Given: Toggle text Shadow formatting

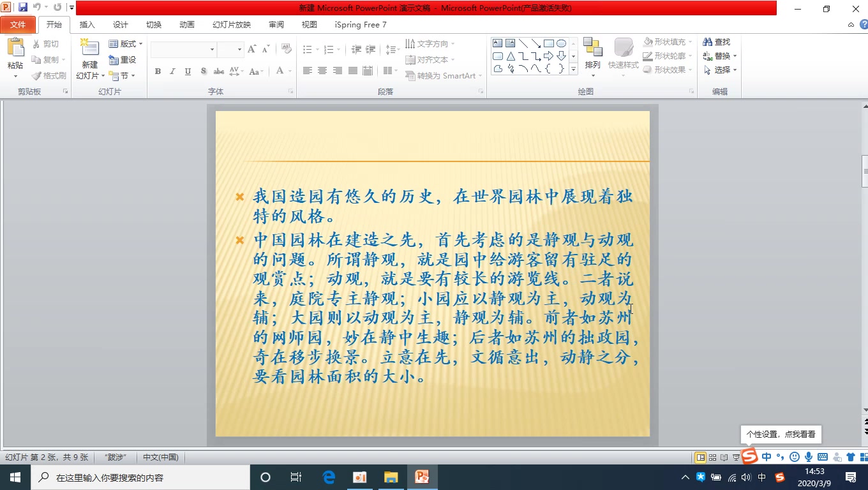Looking at the screenshot, I should [x=203, y=71].
